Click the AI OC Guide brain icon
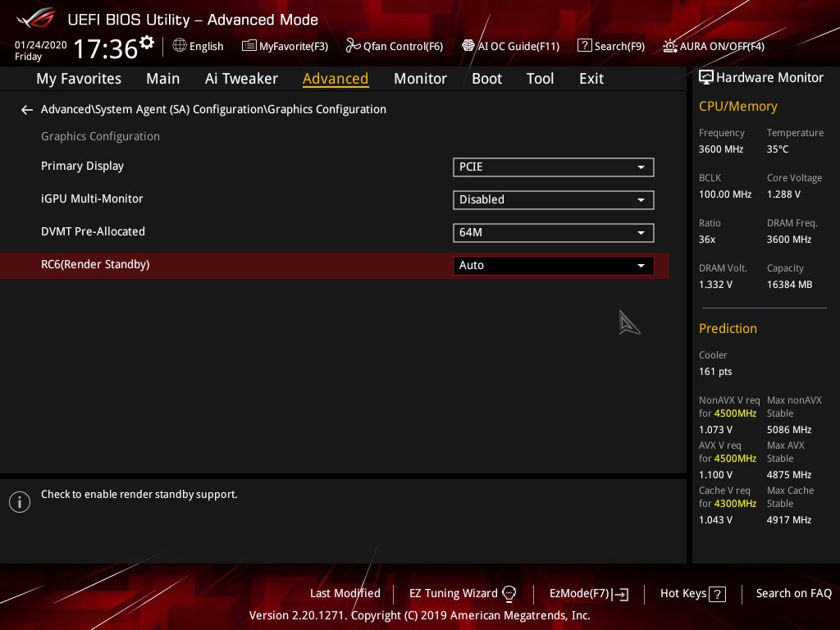The image size is (840, 630). point(468,46)
